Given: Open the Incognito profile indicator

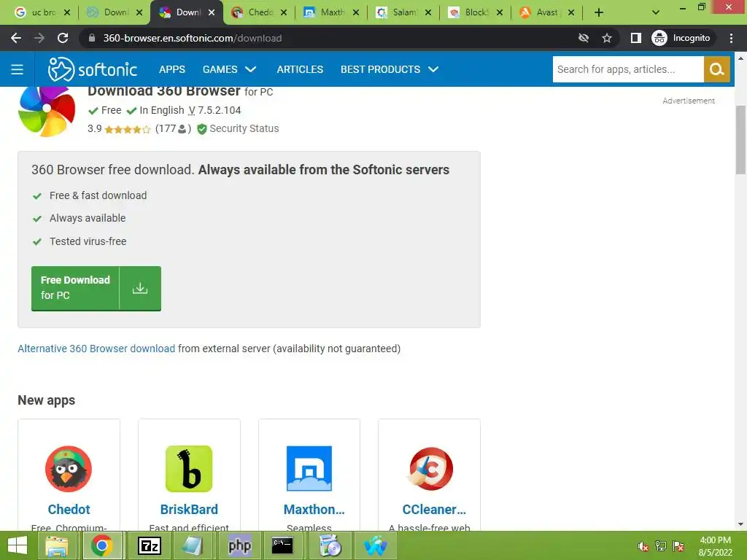Looking at the screenshot, I should (x=681, y=38).
